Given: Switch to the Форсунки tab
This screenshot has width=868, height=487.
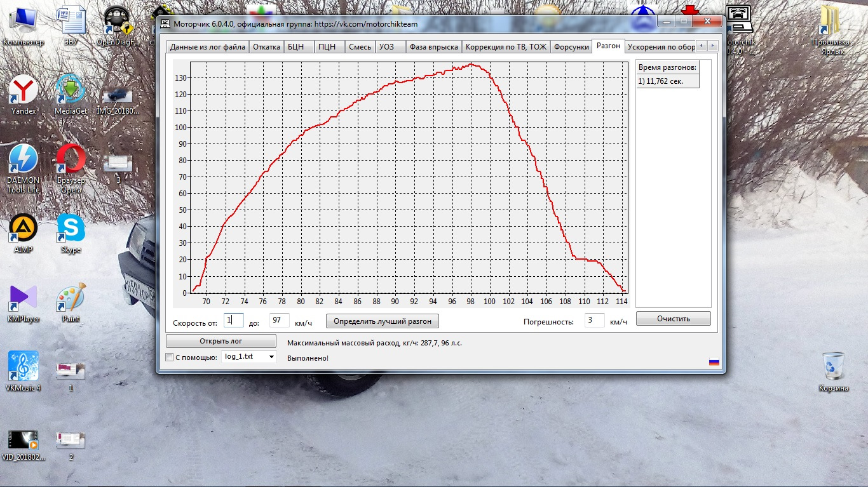Looking at the screenshot, I should (x=571, y=47).
